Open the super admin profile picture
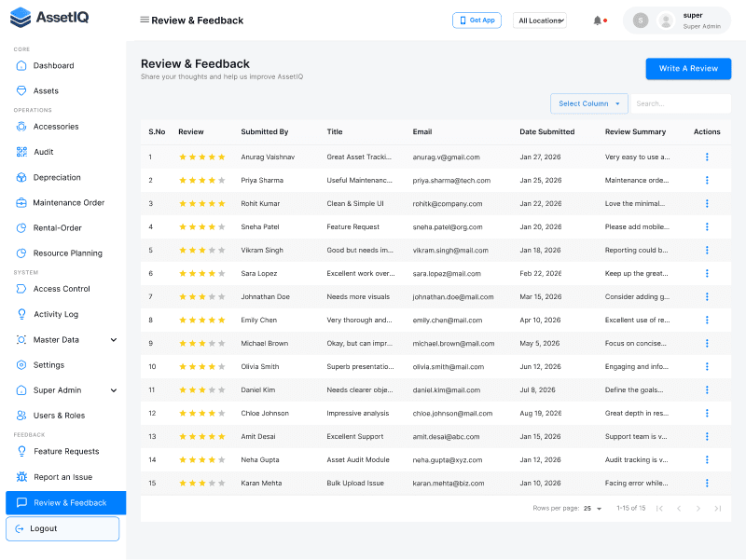Screen dimensions: 746x560 click(666, 20)
